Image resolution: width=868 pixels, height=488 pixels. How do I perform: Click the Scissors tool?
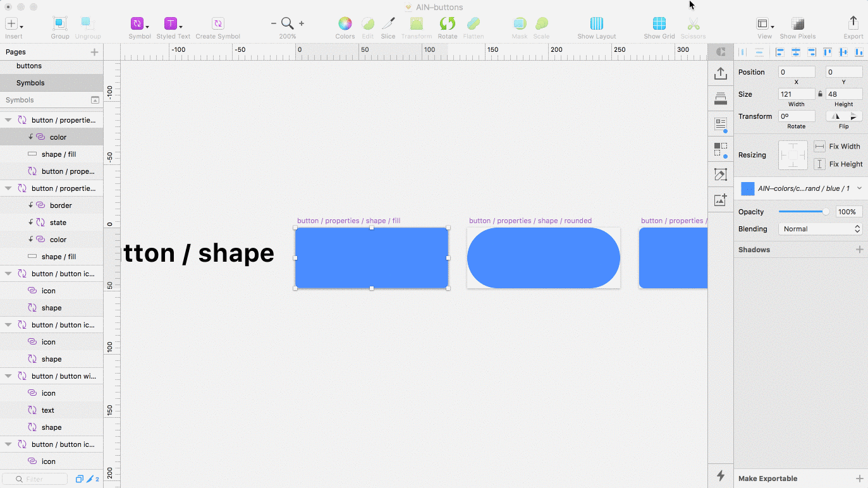click(x=694, y=24)
